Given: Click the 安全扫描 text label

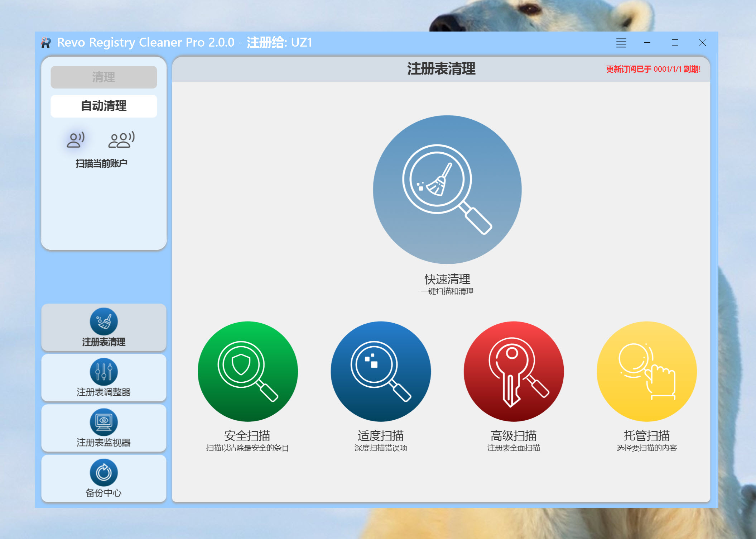Looking at the screenshot, I should pos(247,436).
